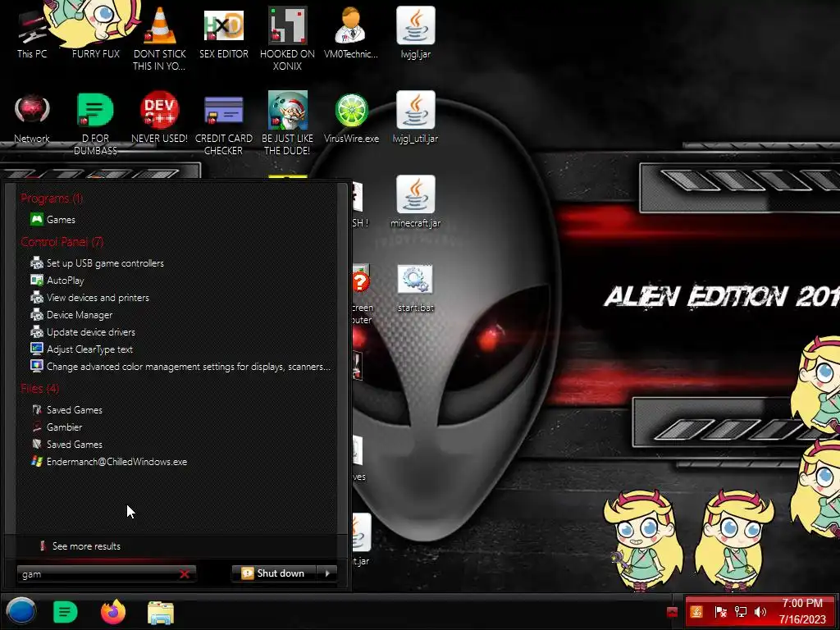Open the lwjgl.jar file icon
Viewport: 840px width, 630px height.
[x=415, y=32]
